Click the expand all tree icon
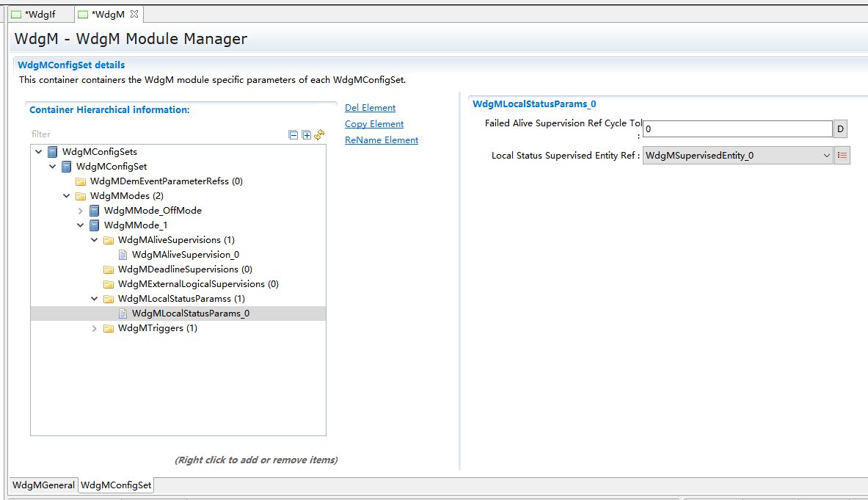The image size is (868, 500). (307, 135)
